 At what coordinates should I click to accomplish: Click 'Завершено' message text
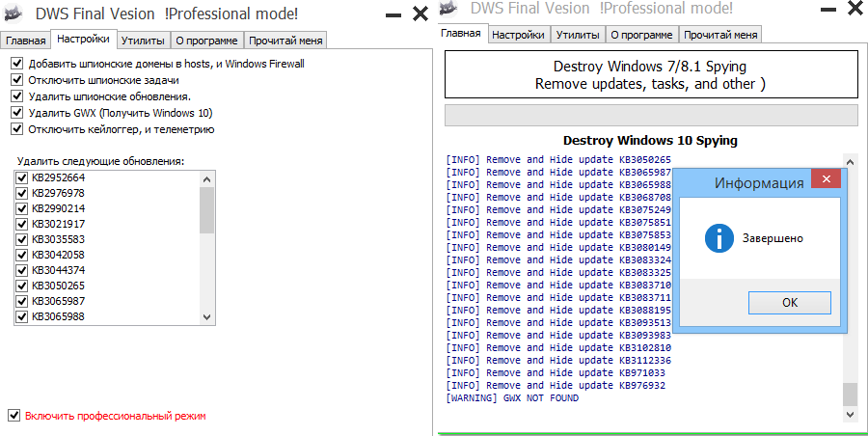coord(773,239)
